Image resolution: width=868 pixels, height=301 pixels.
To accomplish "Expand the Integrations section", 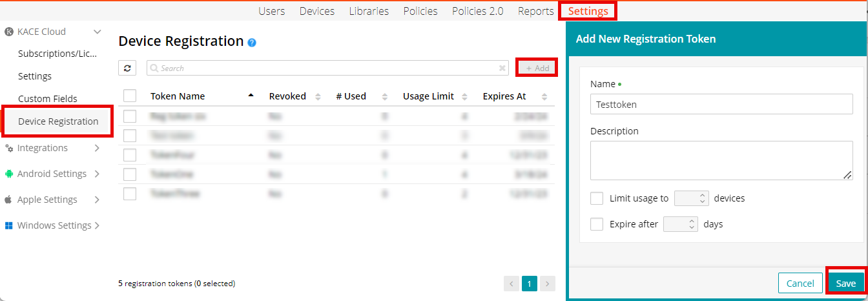I will pyautogui.click(x=97, y=148).
